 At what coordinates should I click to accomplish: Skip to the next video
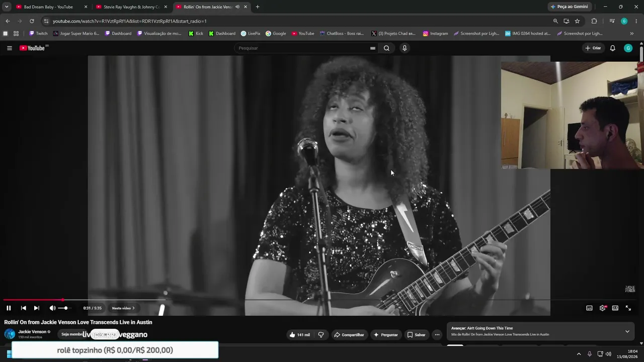(36, 308)
